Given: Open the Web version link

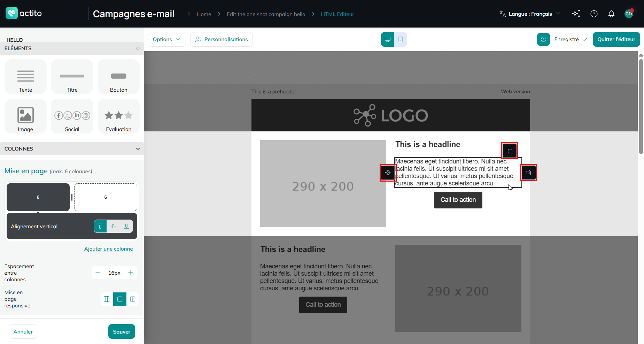Looking at the screenshot, I should click(x=515, y=92).
